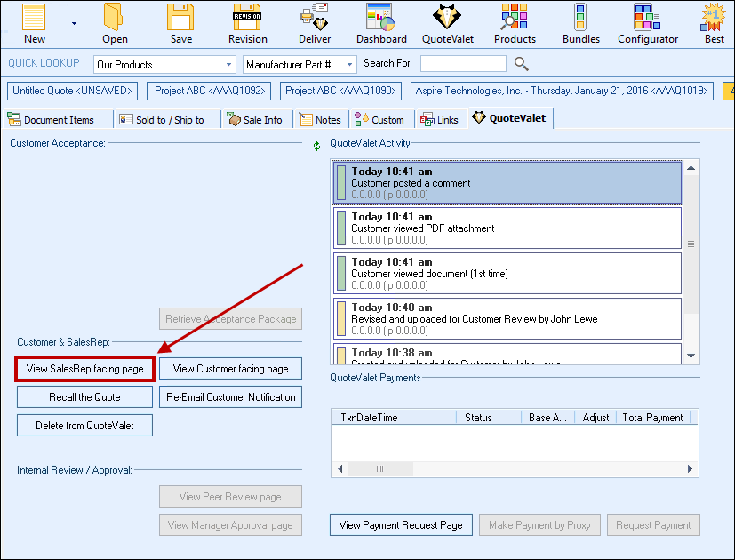Open the Manufacturer Part # dropdown

point(349,65)
